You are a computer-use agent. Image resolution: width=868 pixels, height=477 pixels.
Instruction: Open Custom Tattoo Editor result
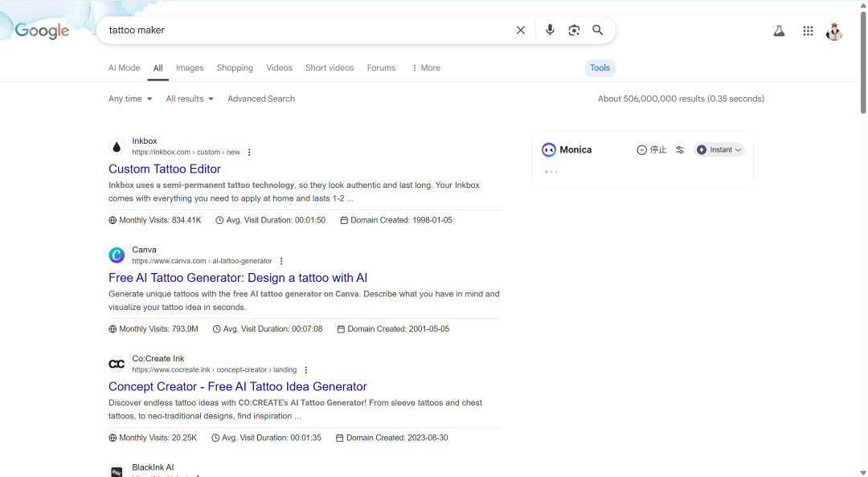[x=165, y=169]
